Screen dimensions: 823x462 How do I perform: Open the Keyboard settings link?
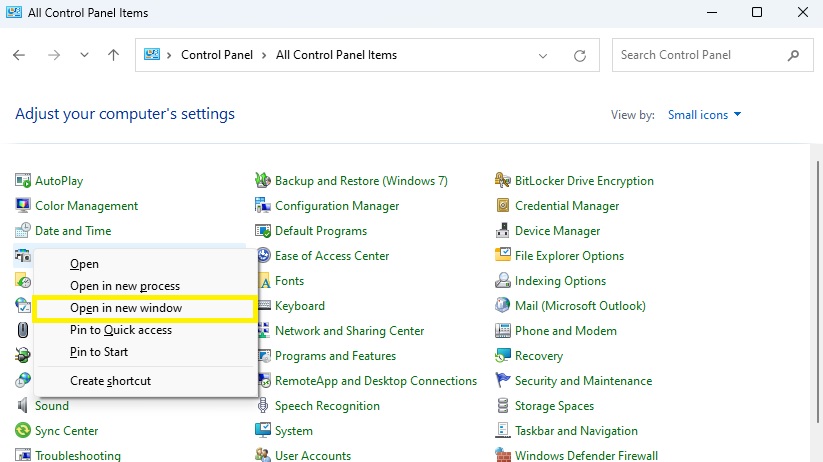tap(300, 306)
